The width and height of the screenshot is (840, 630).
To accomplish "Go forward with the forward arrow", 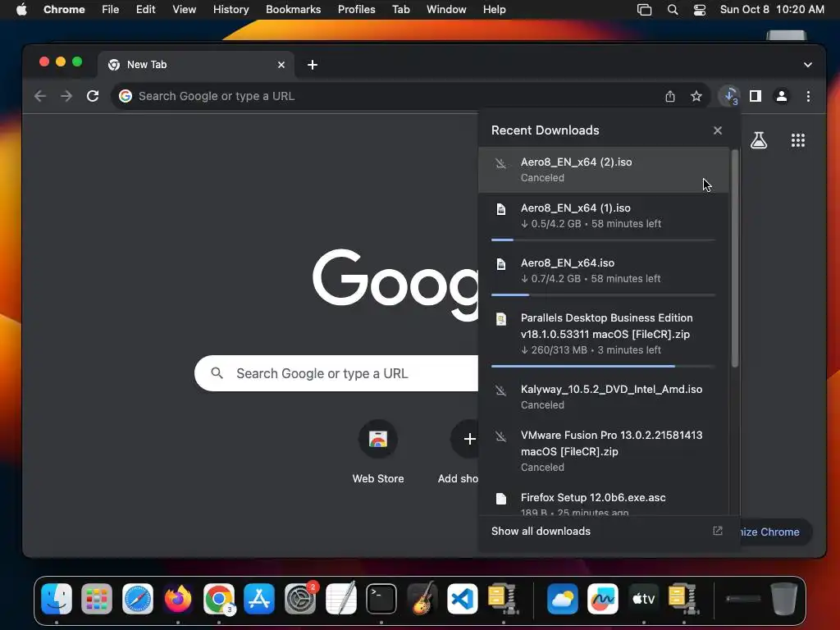I will [66, 96].
